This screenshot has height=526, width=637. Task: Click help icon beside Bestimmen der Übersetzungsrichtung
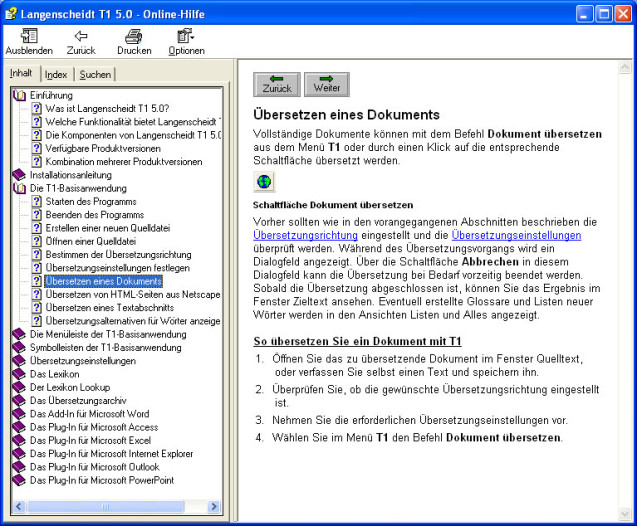pos(37,255)
